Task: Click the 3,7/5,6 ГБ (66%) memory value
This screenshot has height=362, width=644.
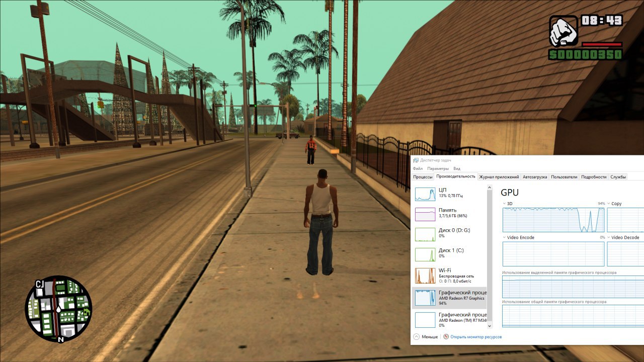Action: 453,216
